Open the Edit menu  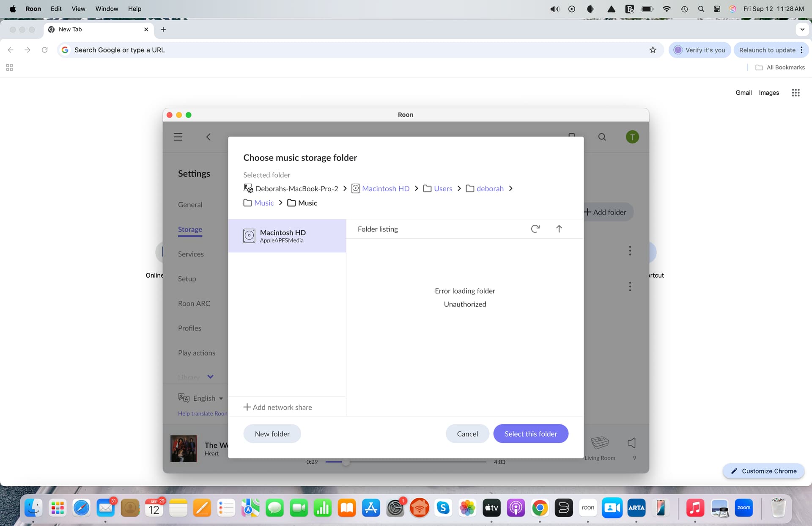click(x=56, y=8)
